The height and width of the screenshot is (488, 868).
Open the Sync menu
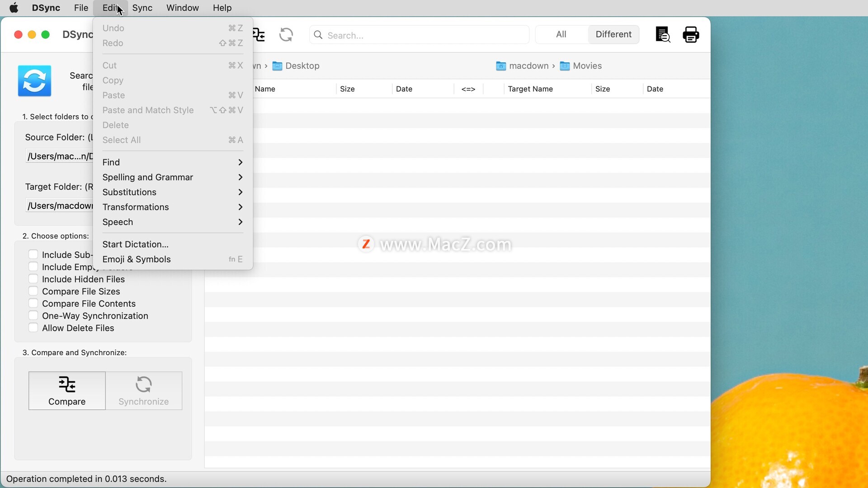[x=142, y=8]
